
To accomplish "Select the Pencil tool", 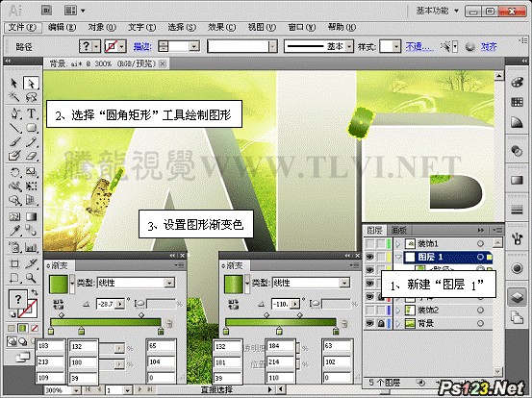I will [x=31, y=141].
